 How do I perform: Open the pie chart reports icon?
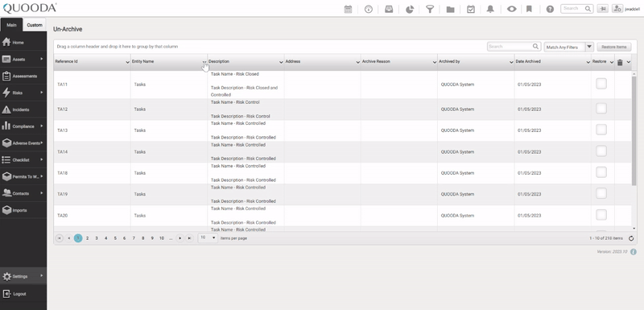[410, 9]
